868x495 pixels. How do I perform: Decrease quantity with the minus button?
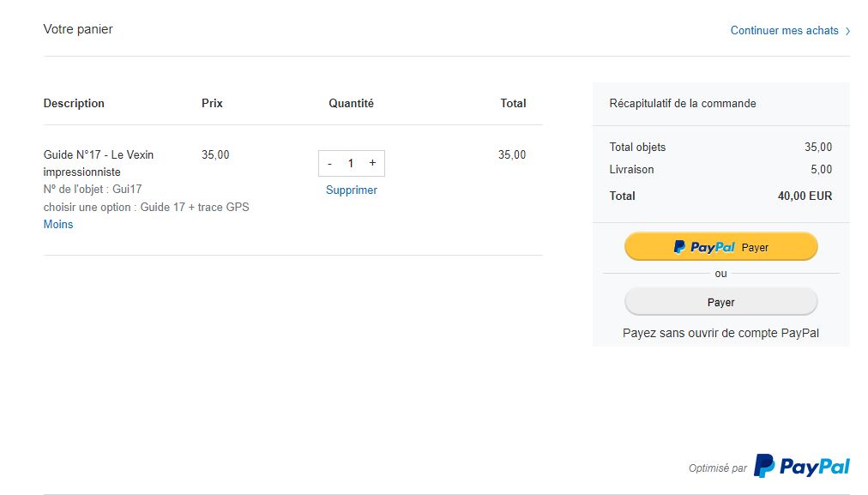point(329,163)
